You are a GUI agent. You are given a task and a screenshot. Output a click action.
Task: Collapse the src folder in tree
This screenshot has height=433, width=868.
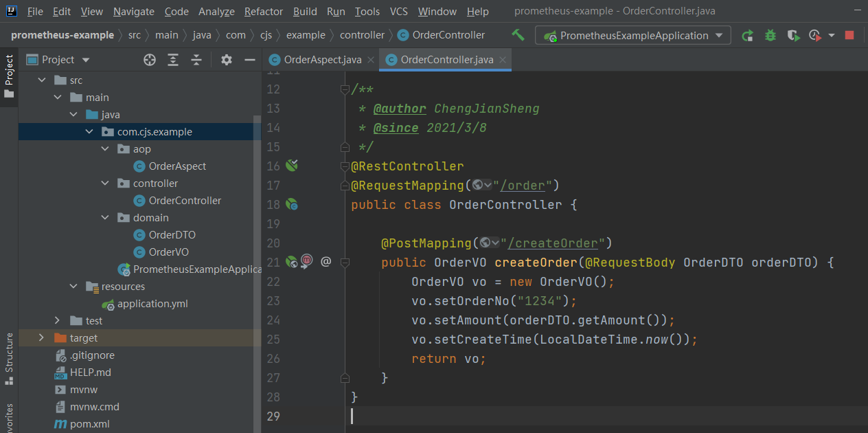coord(42,80)
